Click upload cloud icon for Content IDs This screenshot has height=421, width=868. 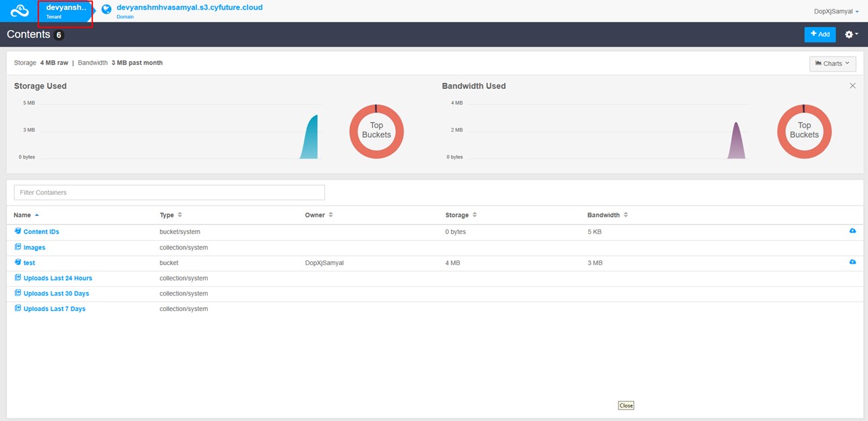pos(852,231)
